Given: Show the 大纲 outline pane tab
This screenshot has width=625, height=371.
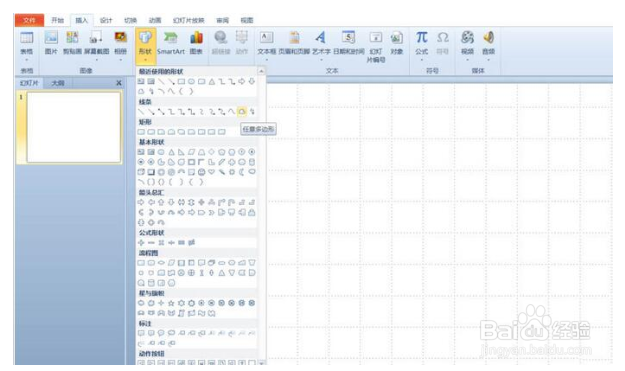Looking at the screenshot, I should pos(58,83).
